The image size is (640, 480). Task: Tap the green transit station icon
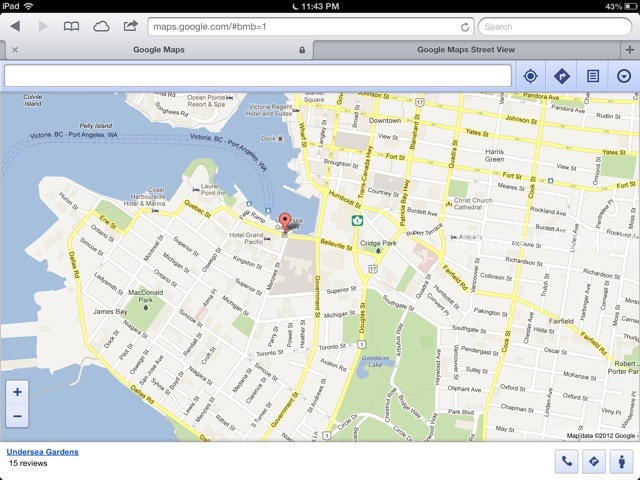pos(357,221)
